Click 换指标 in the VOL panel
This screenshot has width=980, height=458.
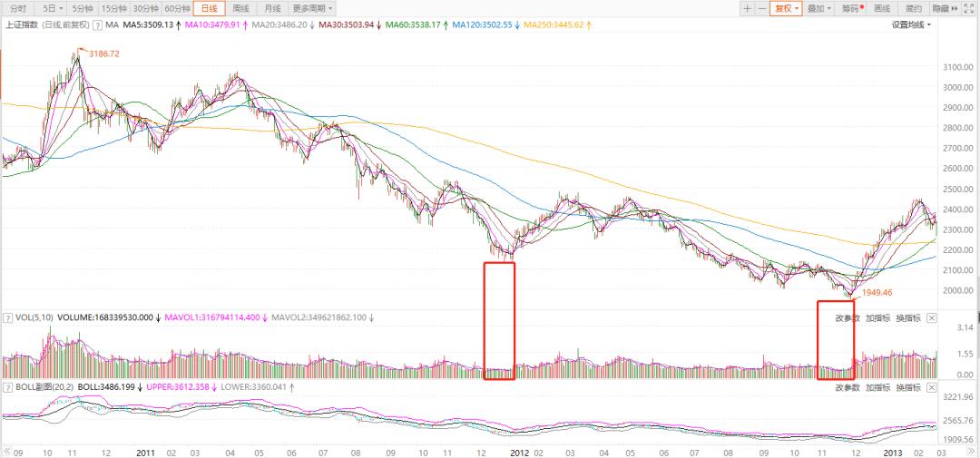(x=908, y=318)
